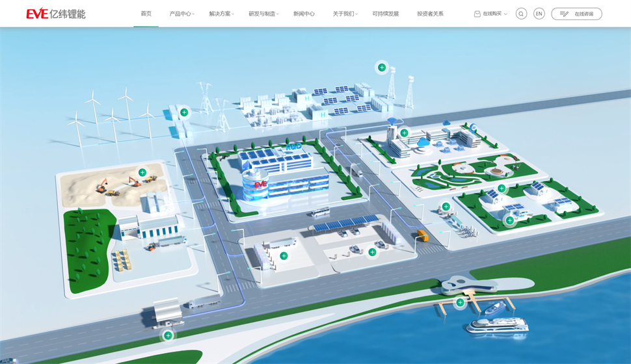Expand the 研发与制造 dropdown menu
This screenshot has height=364, width=631.
(x=263, y=14)
